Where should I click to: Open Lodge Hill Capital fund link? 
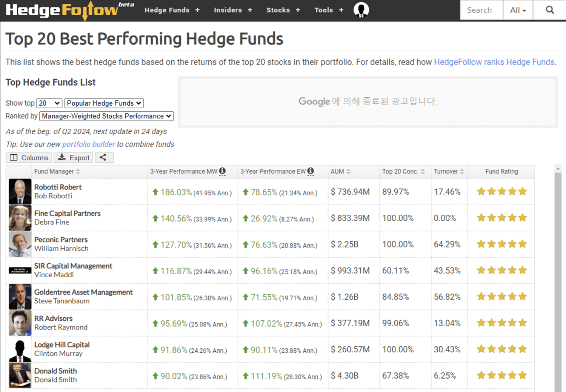tap(62, 345)
